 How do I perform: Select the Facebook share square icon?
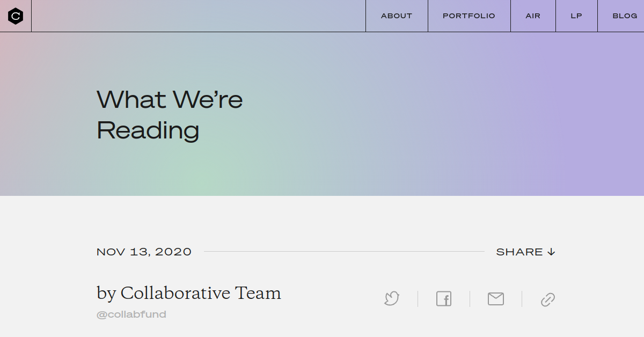[443, 299]
